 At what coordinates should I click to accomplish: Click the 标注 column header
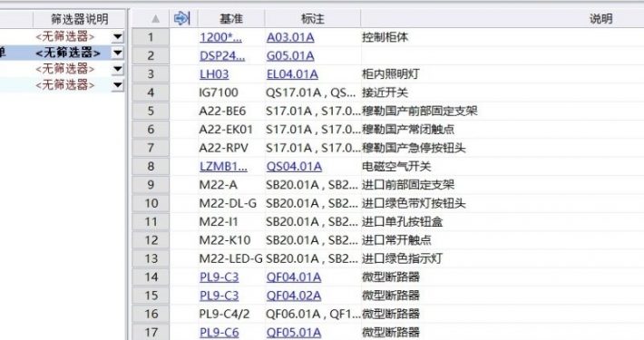[313, 18]
